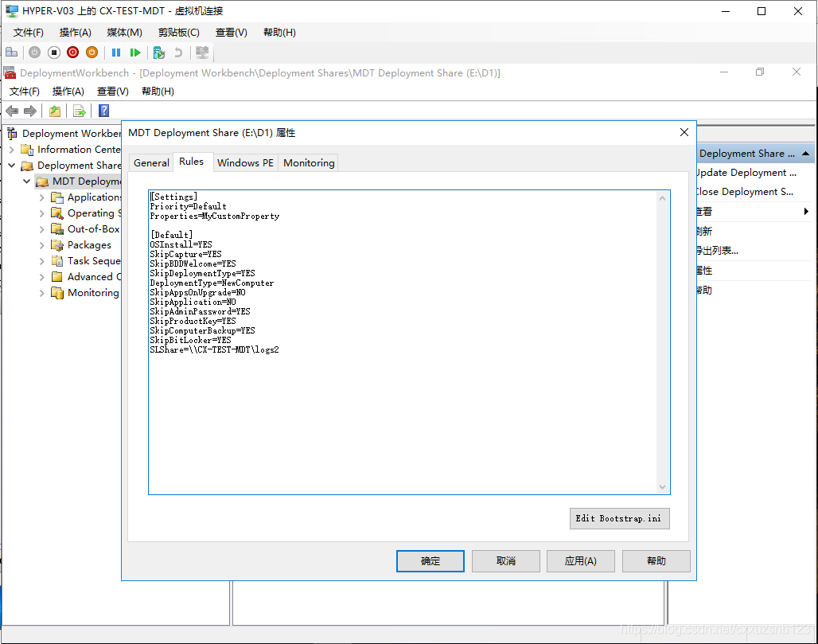Expand the Monitoring tree node
Image resolution: width=818 pixels, height=644 pixels.
click(41, 293)
